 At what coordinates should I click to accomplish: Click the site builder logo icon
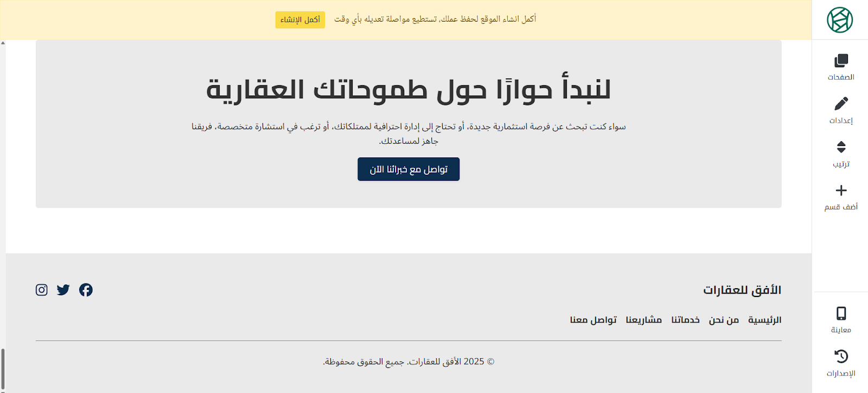coord(840,20)
